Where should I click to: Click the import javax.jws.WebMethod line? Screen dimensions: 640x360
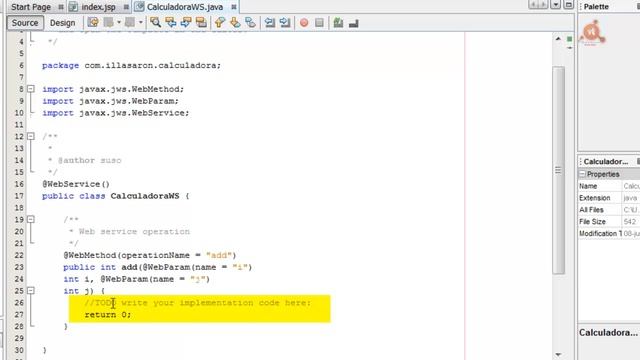pos(113,89)
